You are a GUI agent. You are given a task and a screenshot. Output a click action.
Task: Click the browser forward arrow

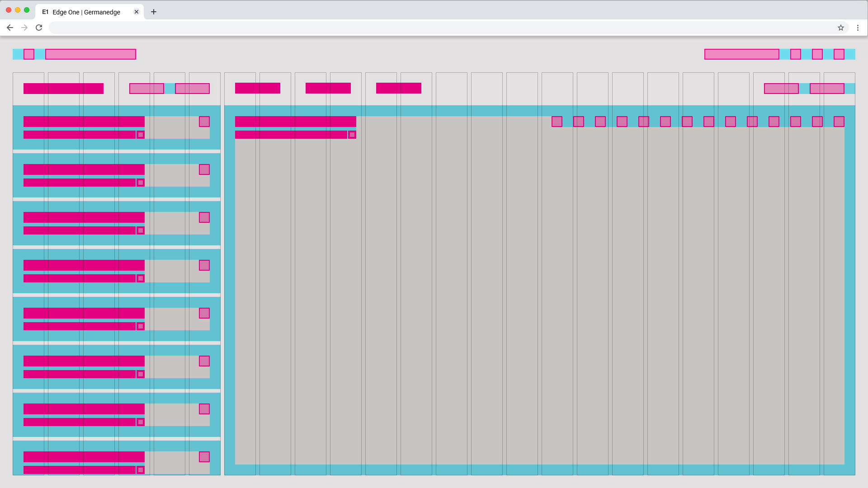[x=24, y=28]
